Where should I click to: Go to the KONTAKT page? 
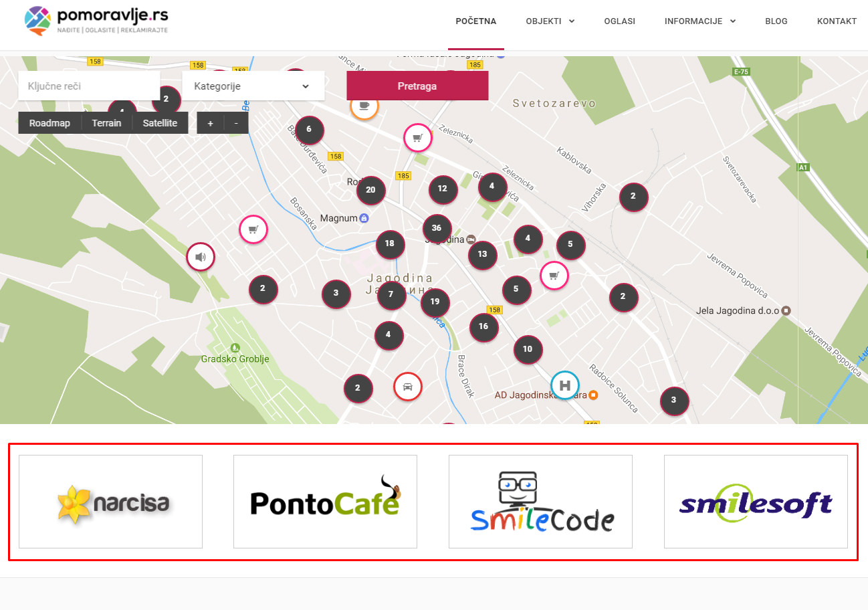pyautogui.click(x=837, y=21)
